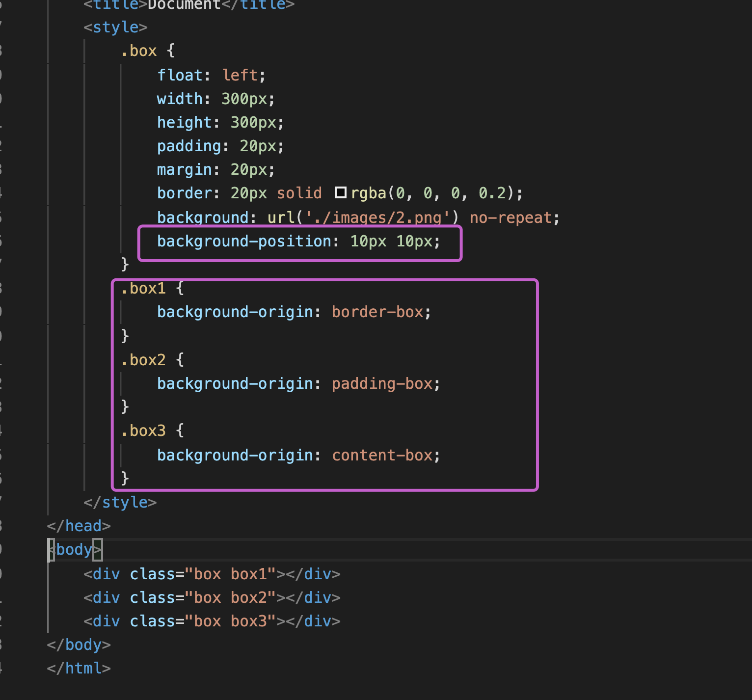Click the 'rgba' function text
The height and width of the screenshot is (700, 752).
coord(369,193)
